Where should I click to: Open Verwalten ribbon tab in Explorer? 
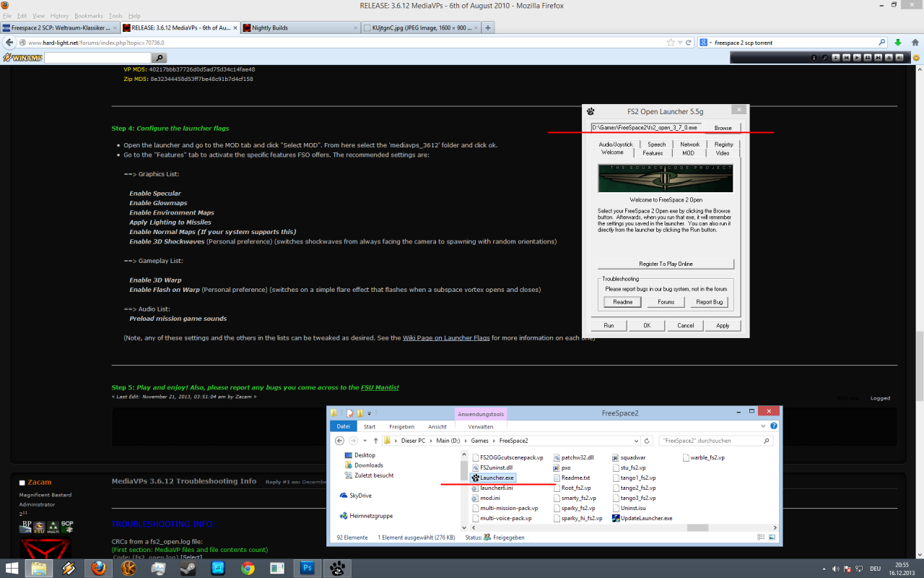pos(481,426)
